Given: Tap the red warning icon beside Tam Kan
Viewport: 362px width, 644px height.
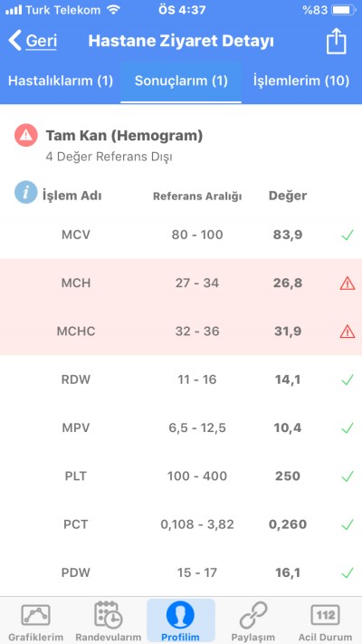Looking at the screenshot, I should coord(26,135).
